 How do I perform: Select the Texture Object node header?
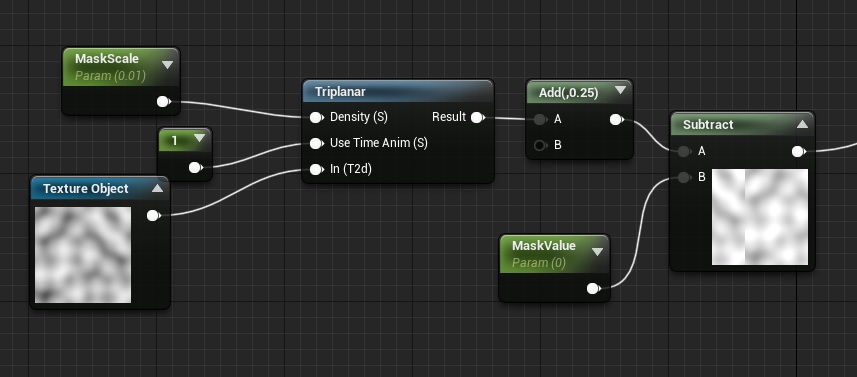[99, 188]
